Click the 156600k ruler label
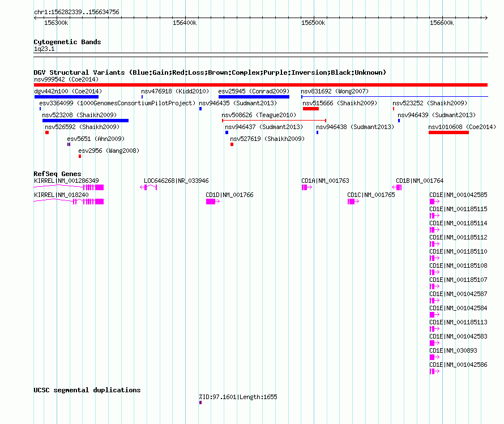This screenshot has width=504, height=424. click(442, 23)
